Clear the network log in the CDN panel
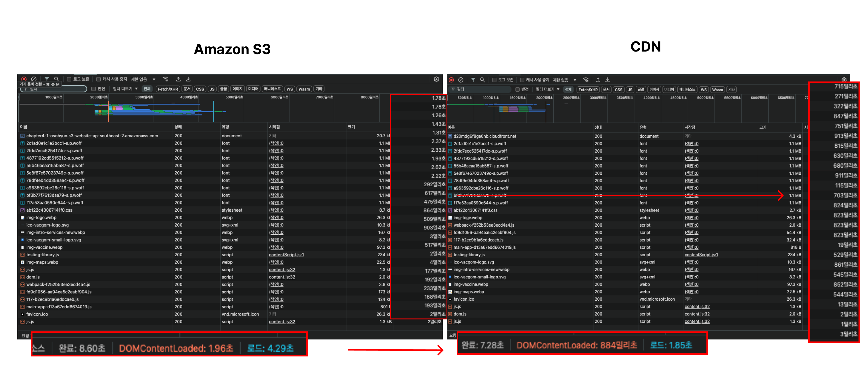The image size is (868, 391). click(x=460, y=80)
